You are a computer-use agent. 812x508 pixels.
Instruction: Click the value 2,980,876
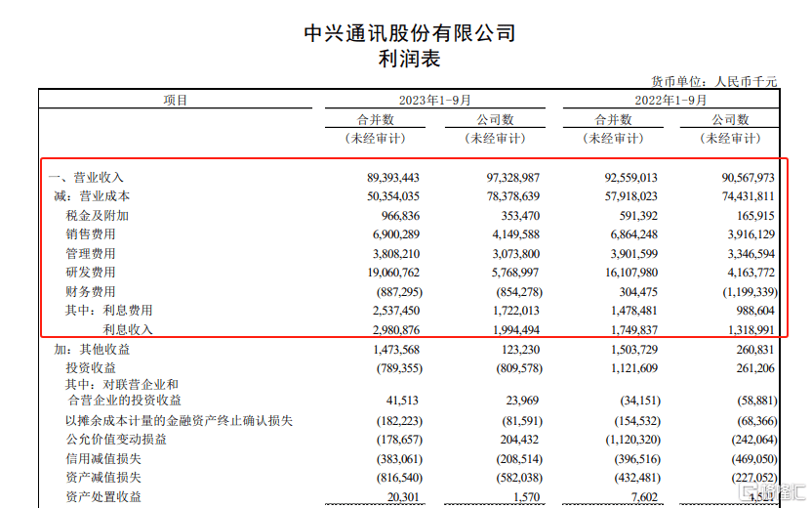point(396,330)
